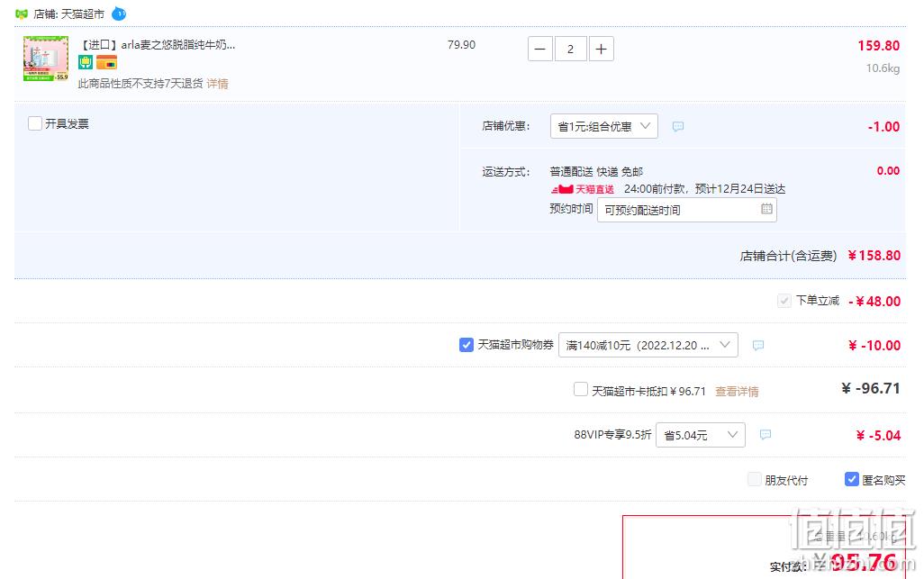924x579 pixels.
Task: Toggle the 下单立减 checkbox
Action: (x=784, y=301)
